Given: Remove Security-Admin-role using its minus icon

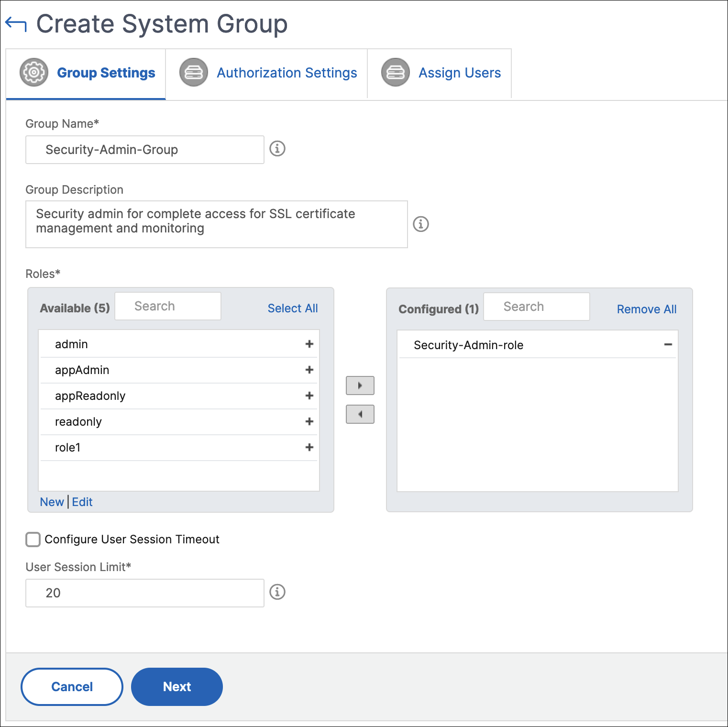Looking at the screenshot, I should 668,345.
